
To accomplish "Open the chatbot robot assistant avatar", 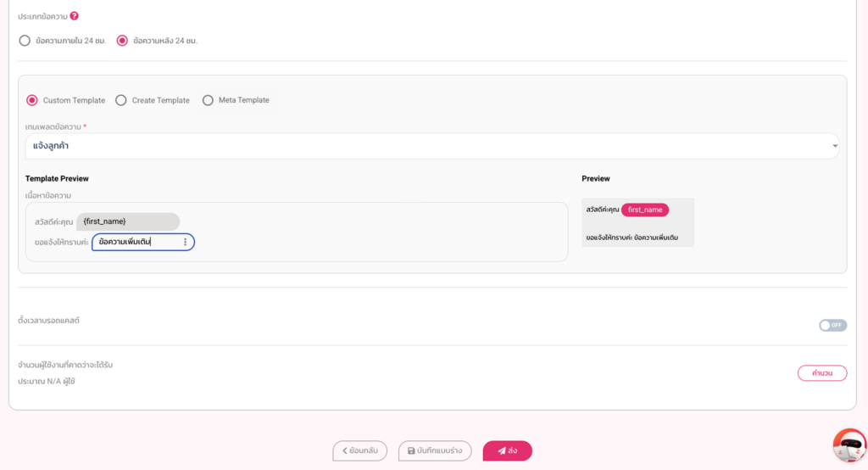I will click(x=849, y=445).
